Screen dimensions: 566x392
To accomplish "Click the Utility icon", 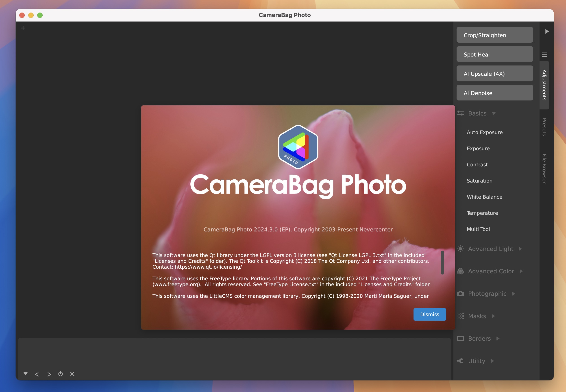I will [460, 361].
